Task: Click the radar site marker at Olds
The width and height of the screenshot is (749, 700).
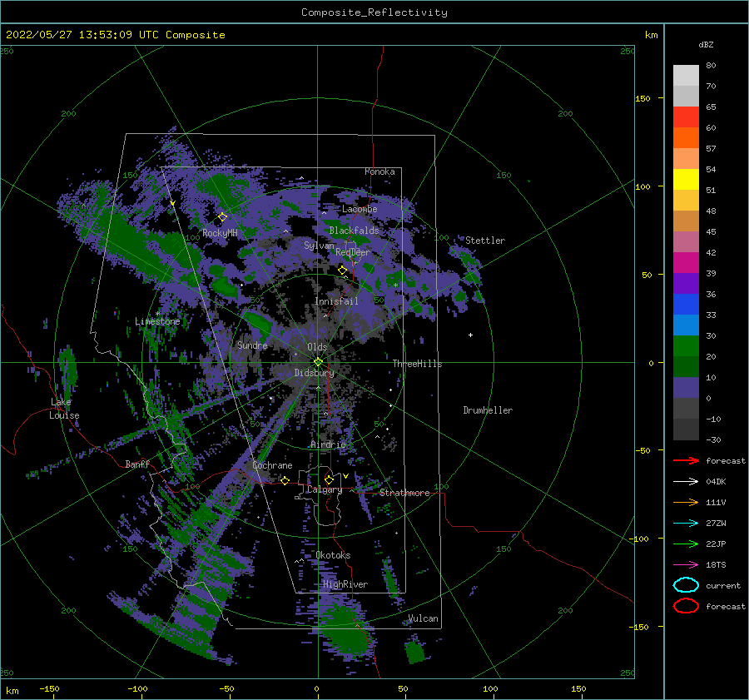Action: click(318, 362)
